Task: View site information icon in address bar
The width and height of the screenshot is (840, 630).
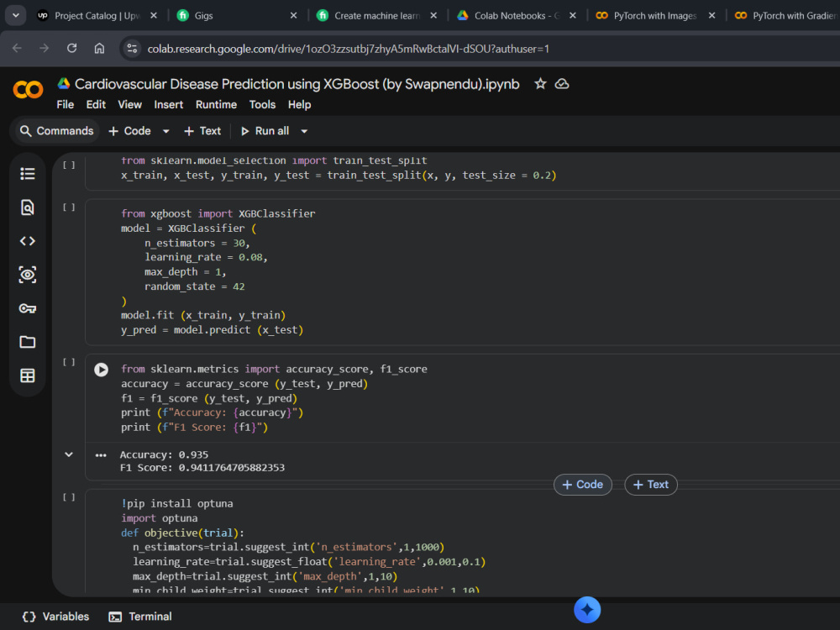Action: pos(132,49)
